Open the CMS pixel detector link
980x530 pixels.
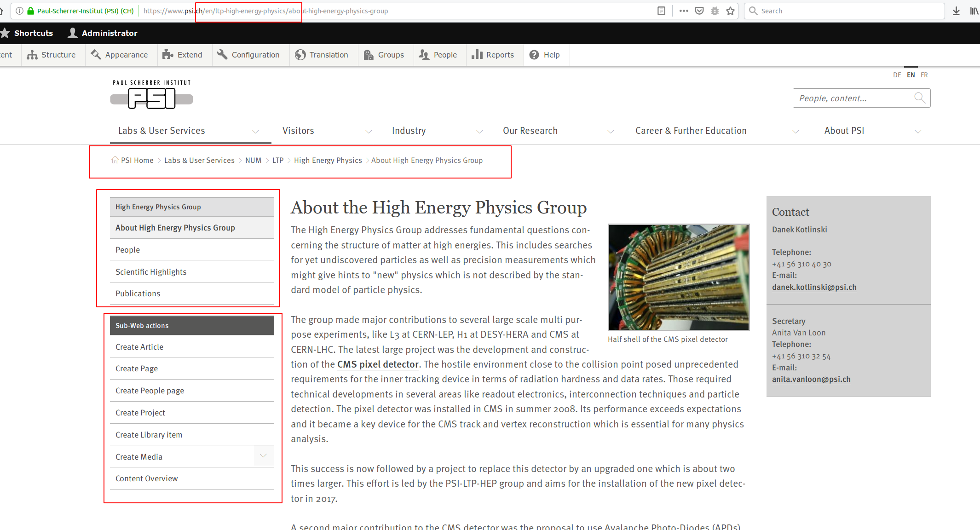coord(378,364)
